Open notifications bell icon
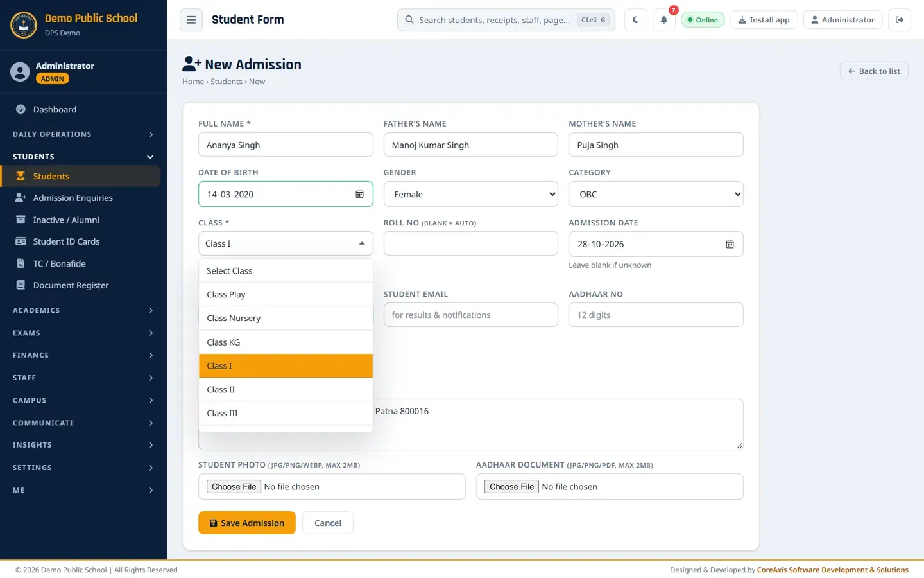Screen dimensions: 924x578 click(x=664, y=20)
